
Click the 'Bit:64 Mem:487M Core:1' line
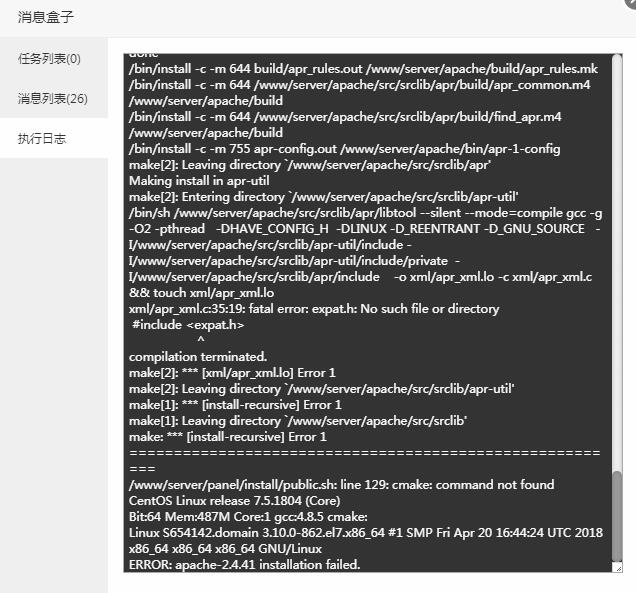tap(248, 517)
